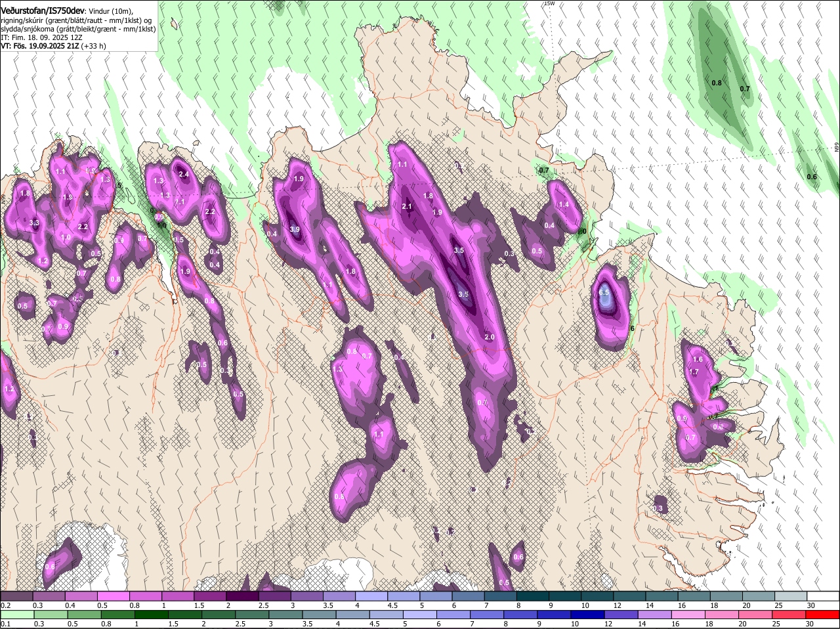Image resolution: width=840 pixels, height=629 pixels.
Task: Click the Veðurstofan/IS750dev title text
Action: [x=43, y=10]
